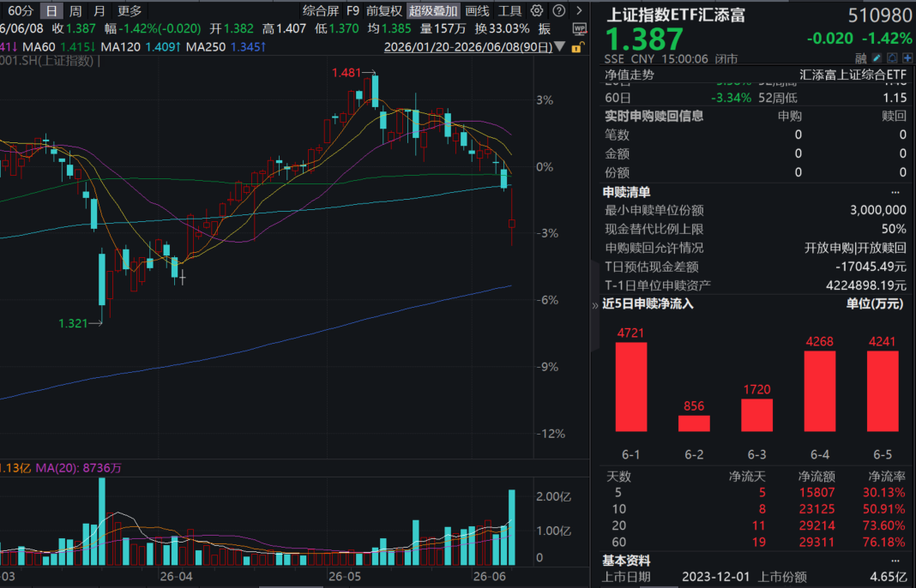Open the date range dropdown triangle
Image resolution: width=916 pixels, height=588 pixels.
(560, 46)
